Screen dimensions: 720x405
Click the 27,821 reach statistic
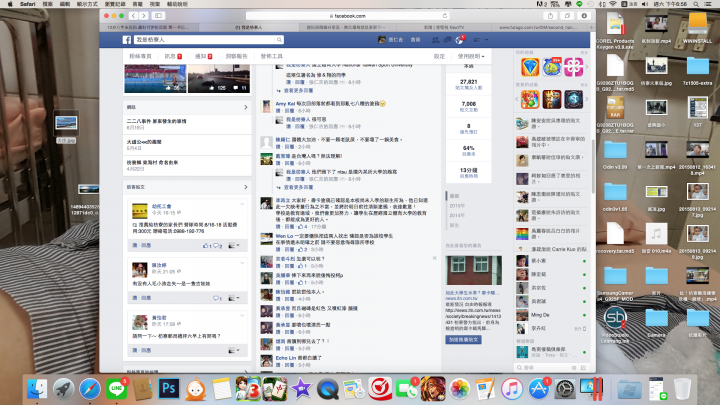tap(468, 81)
